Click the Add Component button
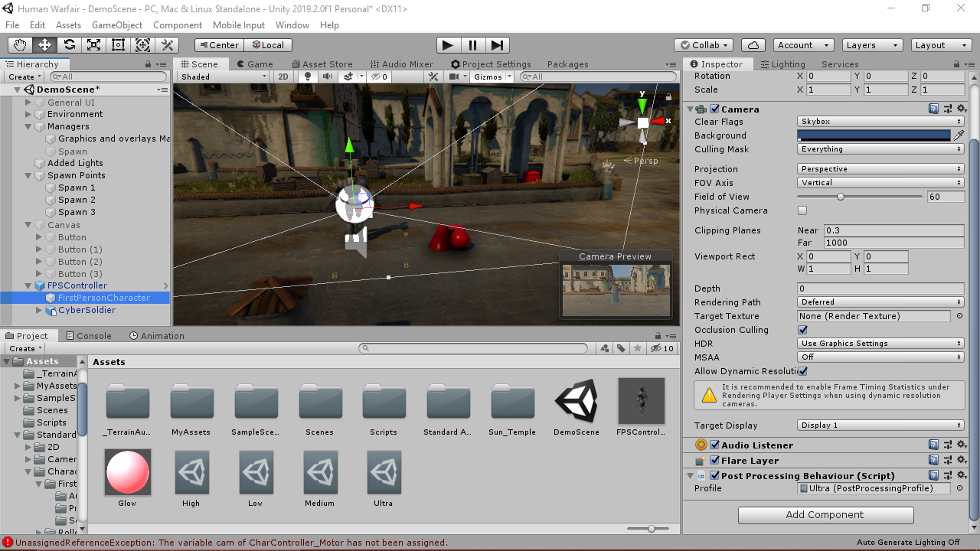 coord(825,514)
